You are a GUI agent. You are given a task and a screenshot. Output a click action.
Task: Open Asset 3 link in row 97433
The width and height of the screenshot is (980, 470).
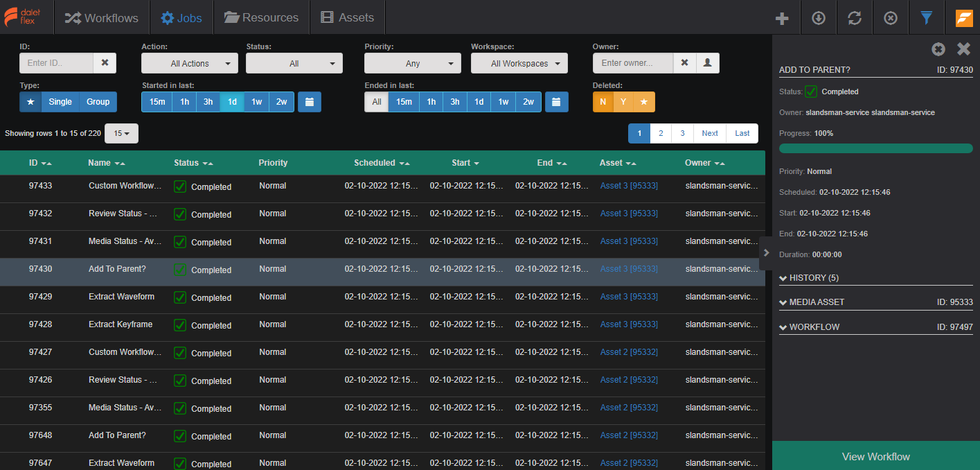pos(629,186)
